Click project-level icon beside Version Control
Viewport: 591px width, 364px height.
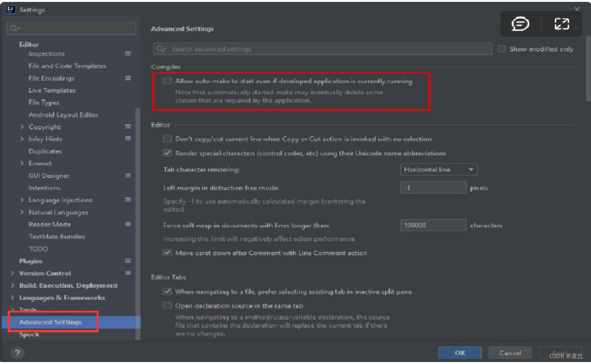128,273
